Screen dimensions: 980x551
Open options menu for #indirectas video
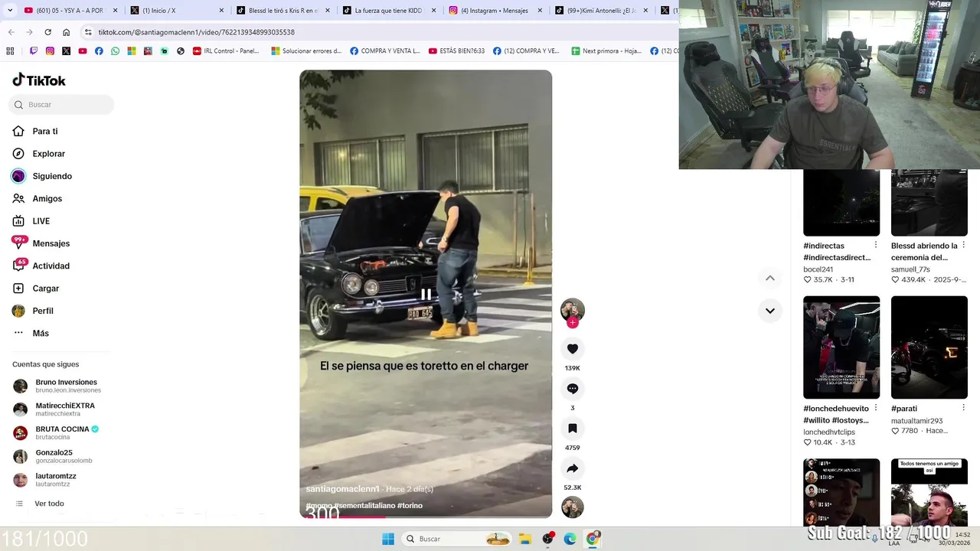(876, 246)
